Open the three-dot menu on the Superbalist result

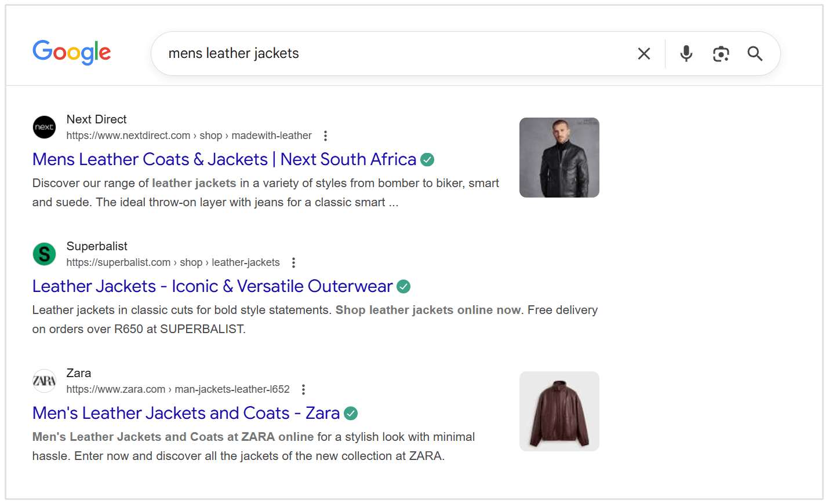pos(293,262)
